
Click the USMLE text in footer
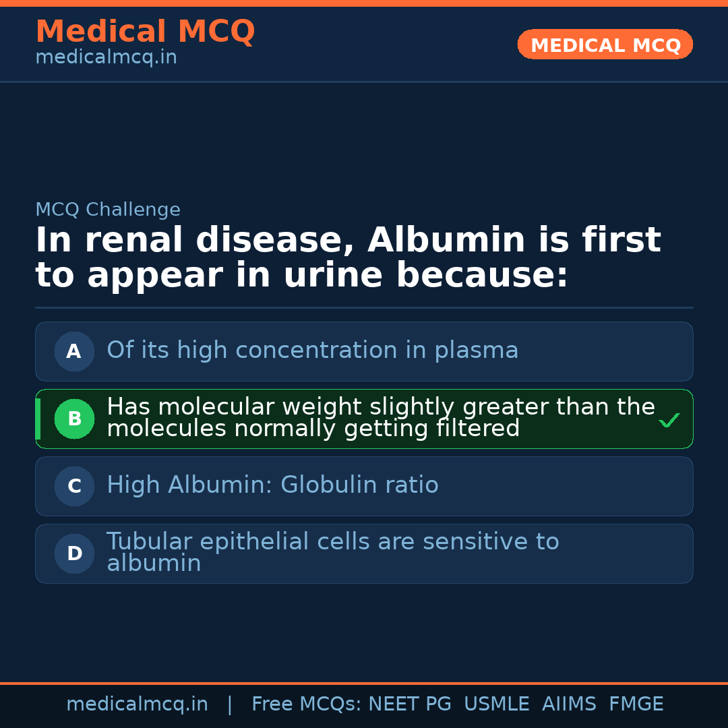tap(496, 704)
